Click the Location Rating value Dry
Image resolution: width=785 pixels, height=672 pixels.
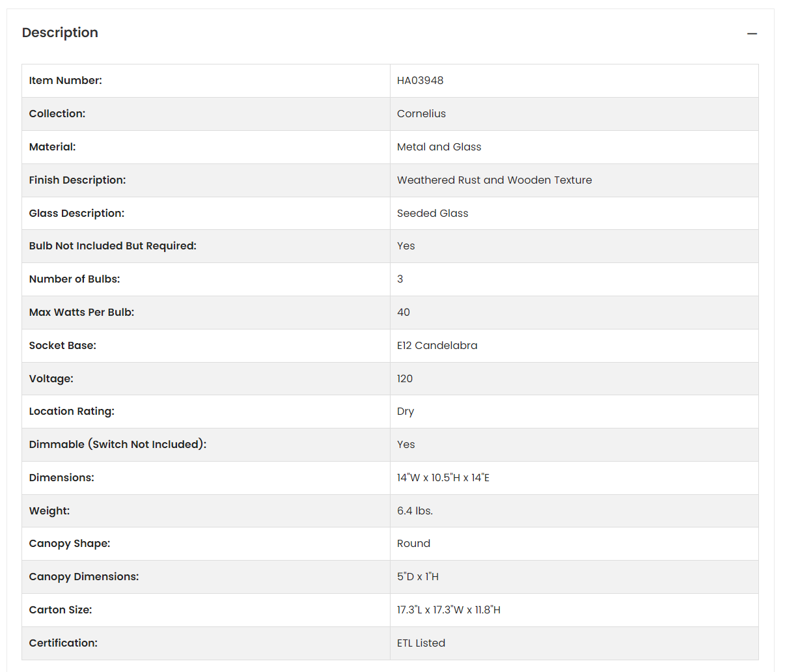406,412
